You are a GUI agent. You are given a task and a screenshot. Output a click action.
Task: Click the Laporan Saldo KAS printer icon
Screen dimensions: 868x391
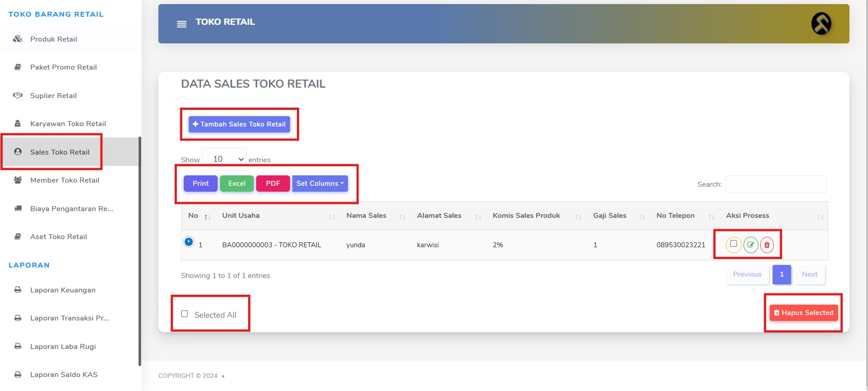[x=18, y=374]
